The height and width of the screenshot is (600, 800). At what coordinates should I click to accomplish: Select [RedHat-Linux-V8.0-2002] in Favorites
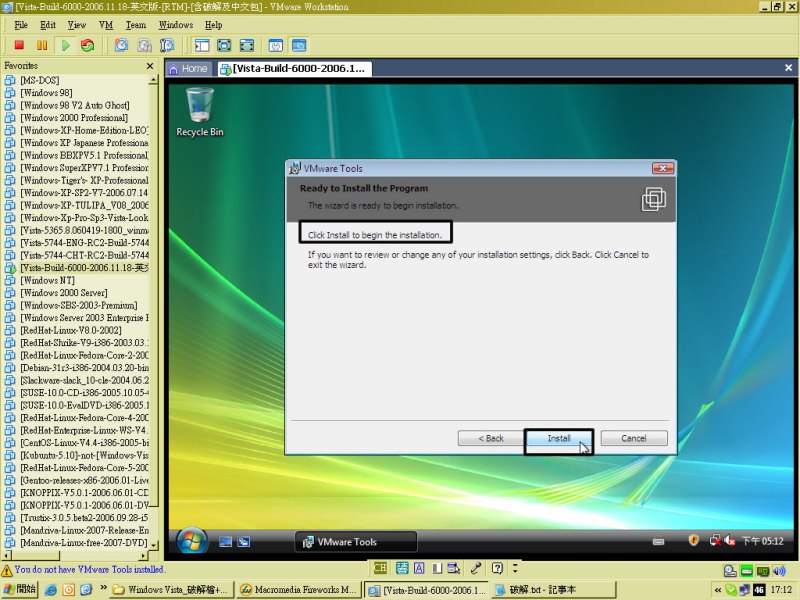71,330
